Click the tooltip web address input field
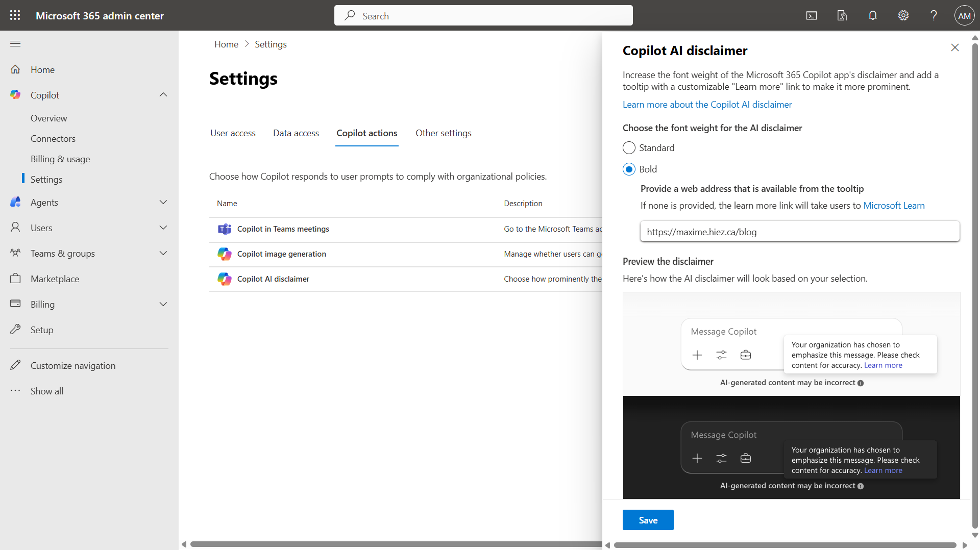The height and width of the screenshot is (550, 980). click(799, 232)
